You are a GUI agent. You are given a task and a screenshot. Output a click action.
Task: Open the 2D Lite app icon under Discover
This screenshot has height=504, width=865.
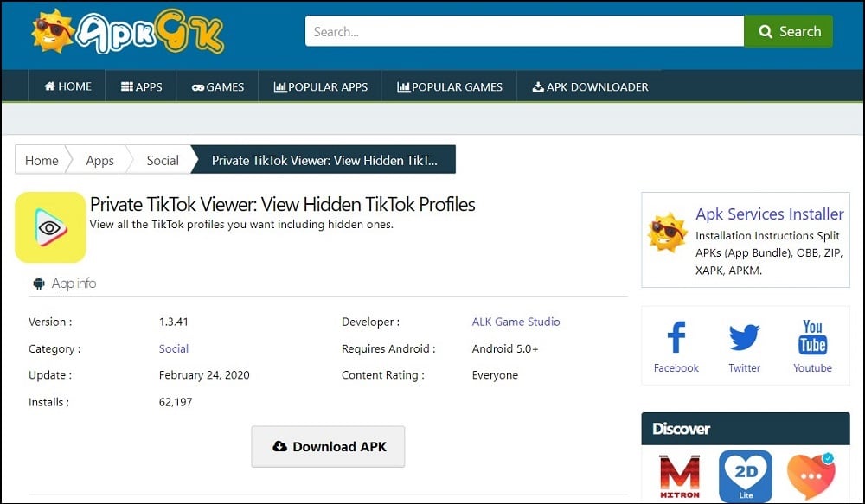(x=746, y=476)
